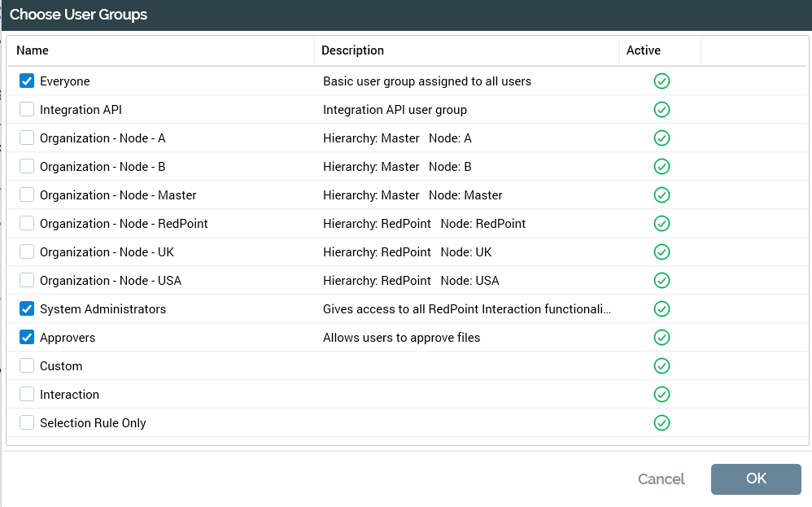Click Active icon in the Custom row
Viewport: 812px width, 507px height.
tap(661, 366)
